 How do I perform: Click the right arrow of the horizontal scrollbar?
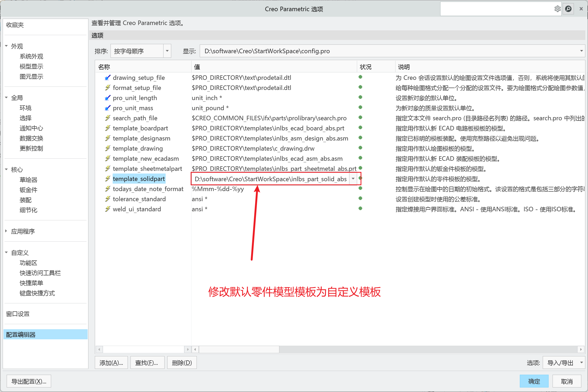(581, 349)
